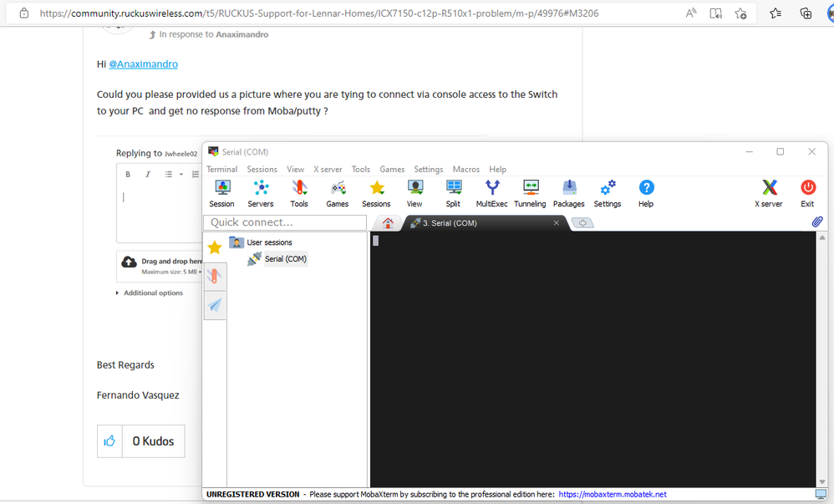Click the paperclip attachment icon
The image size is (834, 504).
pyautogui.click(x=817, y=222)
